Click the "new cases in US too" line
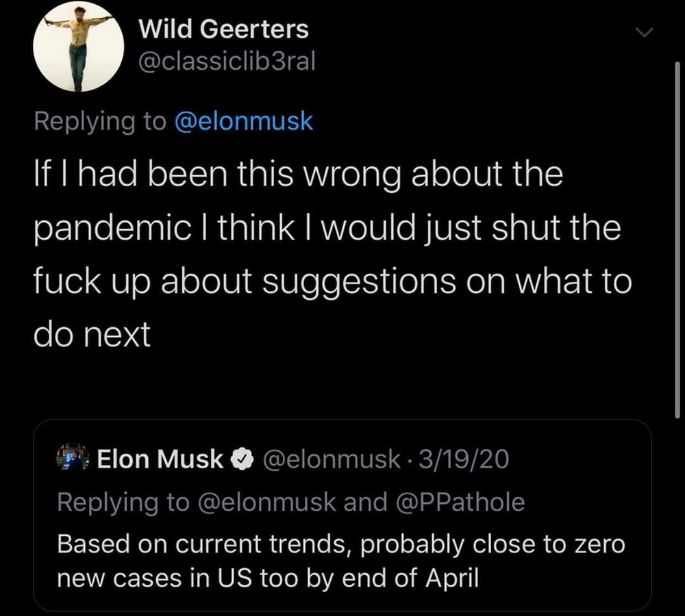 (267, 579)
